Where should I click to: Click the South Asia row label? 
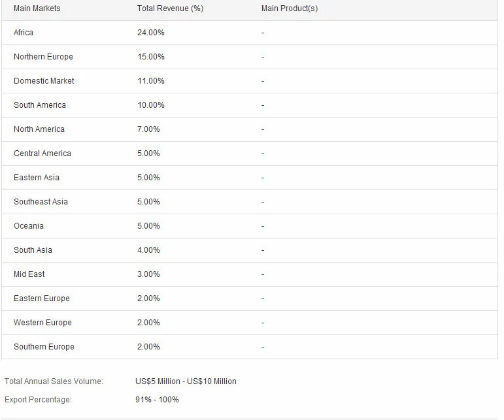tap(33, 250)
